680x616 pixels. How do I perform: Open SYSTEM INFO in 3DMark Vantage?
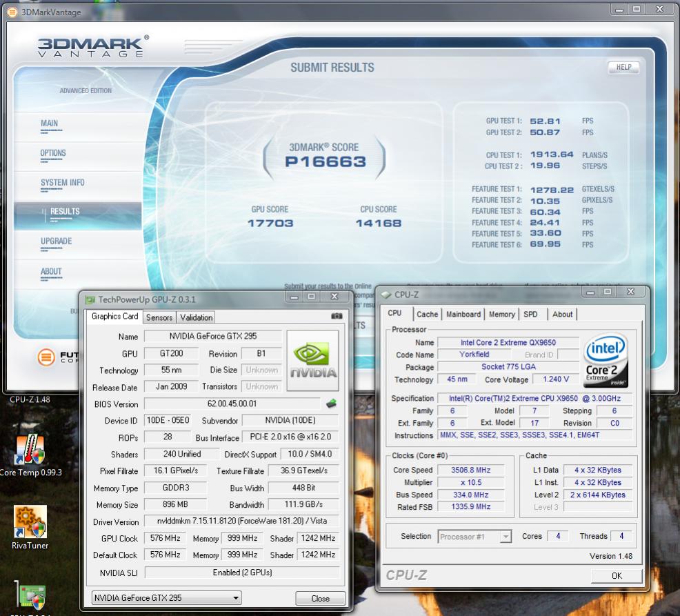click(x=63, y=183)
